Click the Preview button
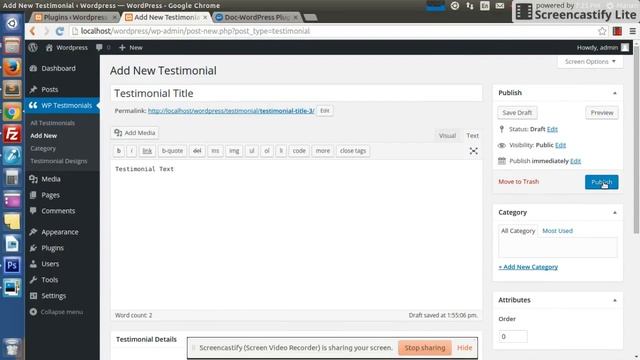Screen dimensions: 640x360 (x=602, y=113)
